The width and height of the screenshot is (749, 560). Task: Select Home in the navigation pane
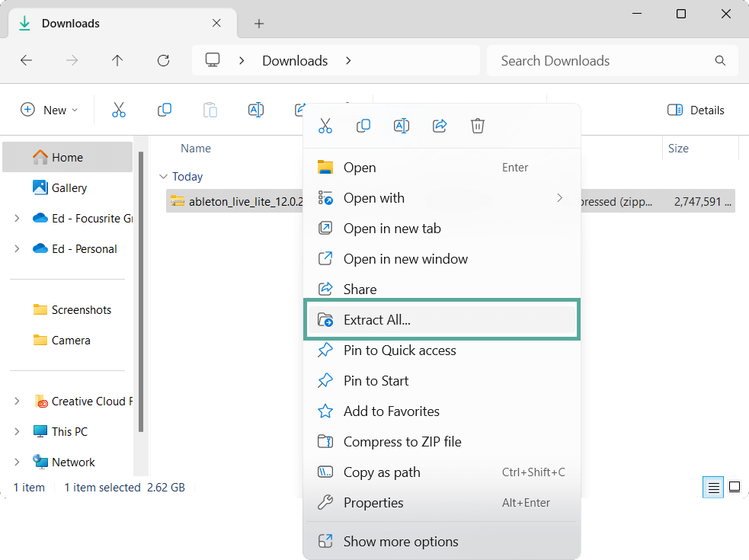pyautogui.click(x=67, y=157)
